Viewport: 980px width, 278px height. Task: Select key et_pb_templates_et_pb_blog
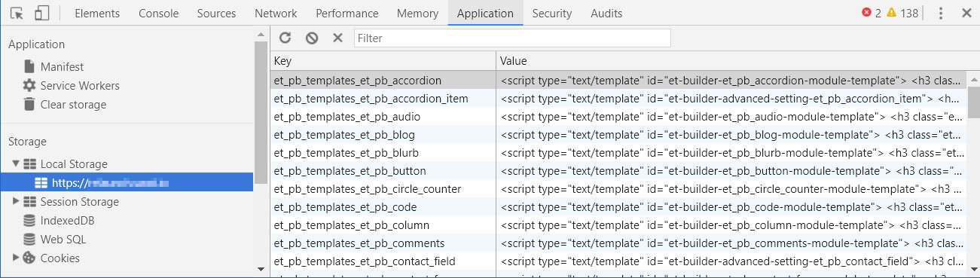(344, 134)
